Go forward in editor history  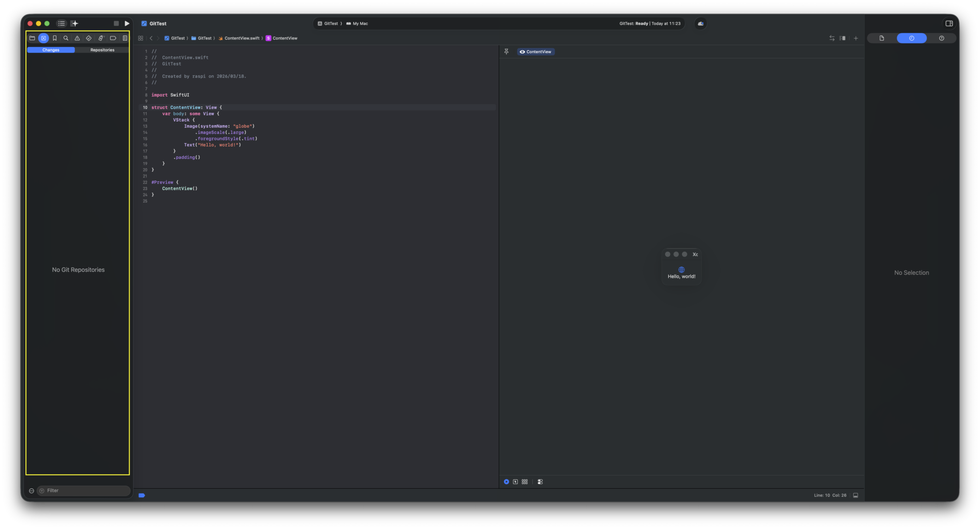pyautogui.click(x=158, y=38)
